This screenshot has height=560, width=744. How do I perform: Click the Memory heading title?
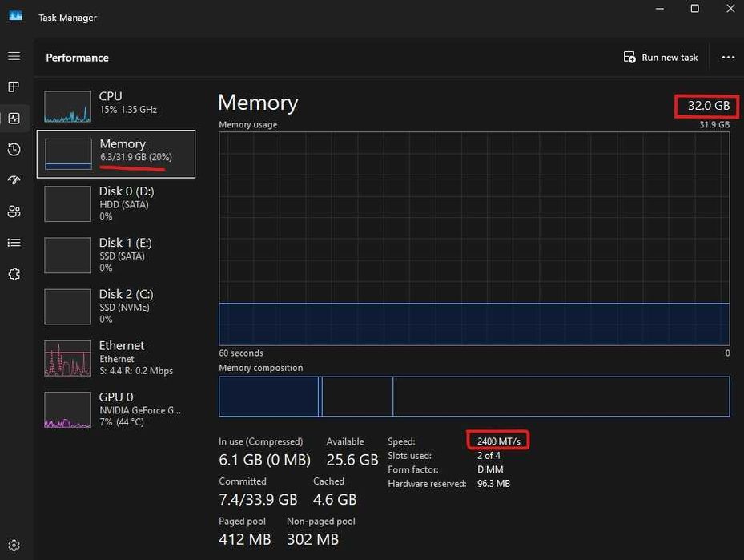point(258,103)
